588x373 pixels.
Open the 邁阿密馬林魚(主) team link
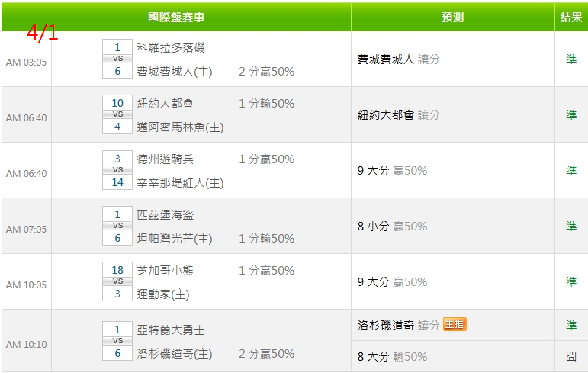coord(180,127)
